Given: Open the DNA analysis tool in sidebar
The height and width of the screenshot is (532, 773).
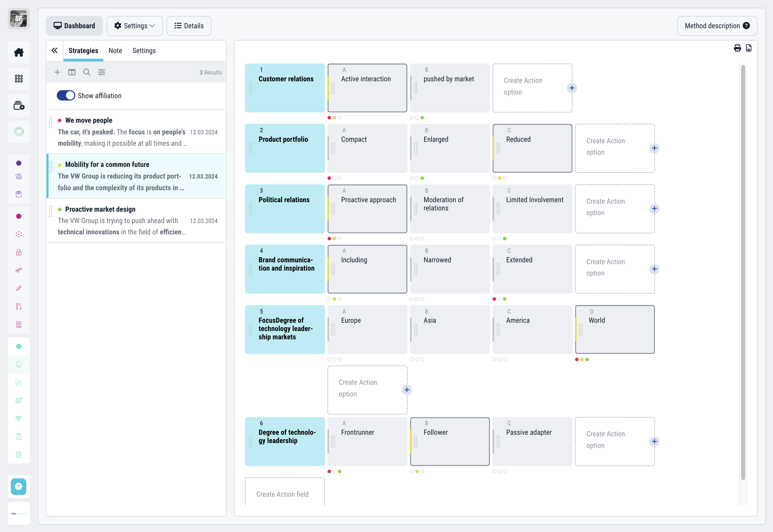Looking at the screenshot, I should point(19,288).
